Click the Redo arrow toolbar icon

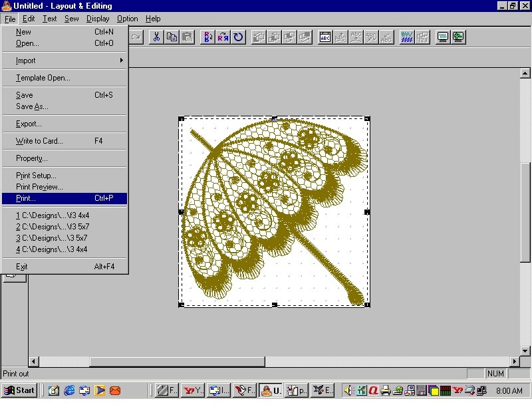point(136,37)
